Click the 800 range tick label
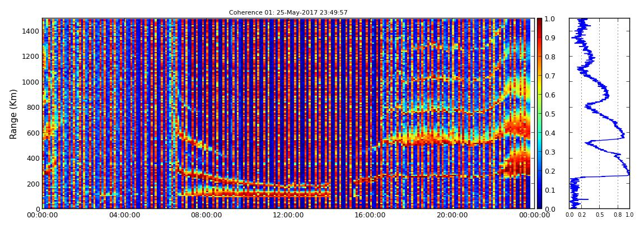Viewport: 644px width, 228px height. pos(32,108)
